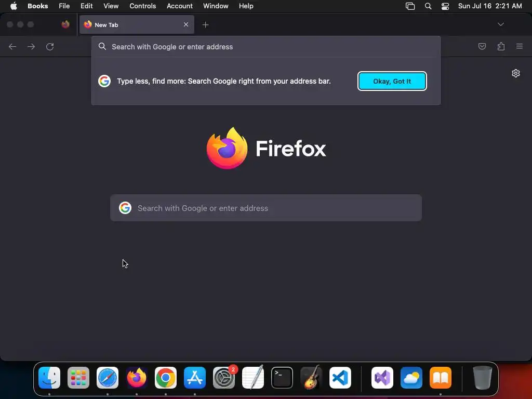
Task: Open the Help menu
Action: coord(246,6)
